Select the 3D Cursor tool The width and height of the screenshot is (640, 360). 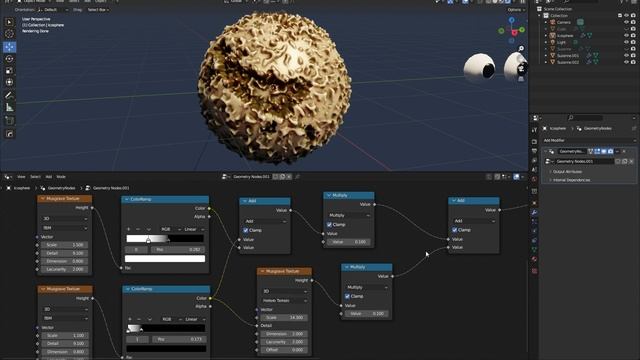pos(9,34)
